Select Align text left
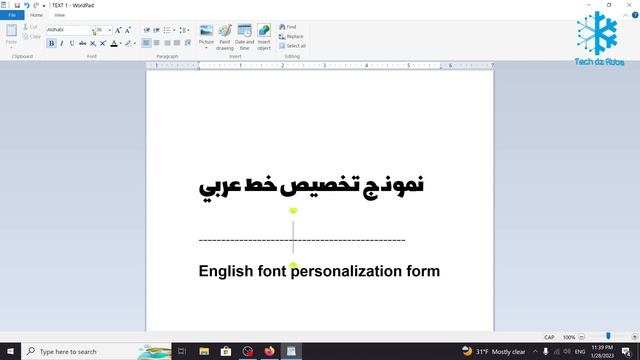Viewport: 640px width, 360px height. (146, 43)
